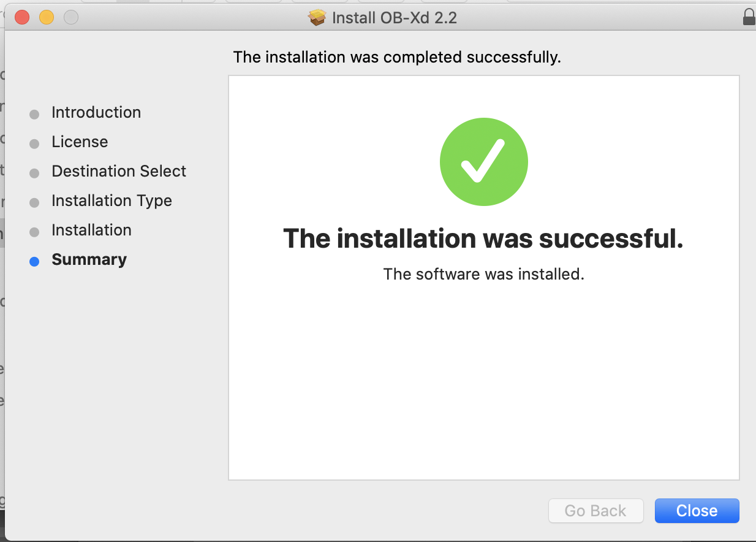Click the Go Back button
The width and height of the screenshot is (756, 542).
595,511
